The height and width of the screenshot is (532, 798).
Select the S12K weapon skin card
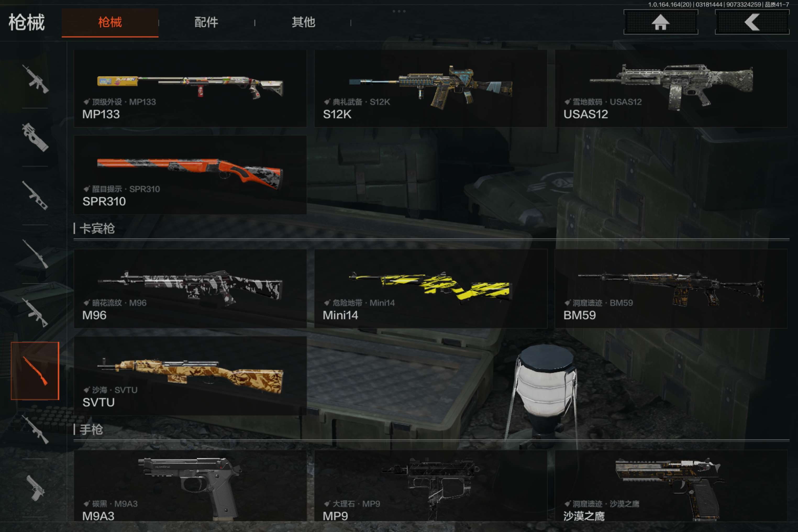coord(431,88)
